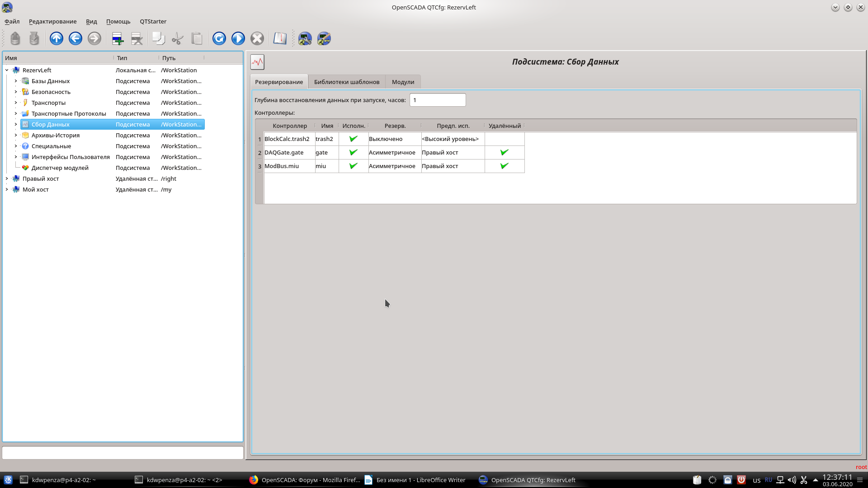Go up one level with arrow icon
The height and width of the screenshot is (488, 868).
[57, 38]
